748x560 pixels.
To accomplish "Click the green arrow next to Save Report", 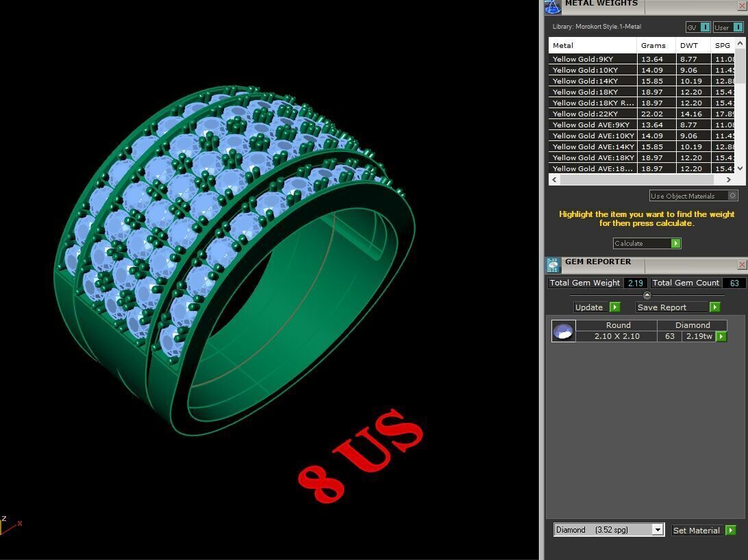I will point(714,307).
